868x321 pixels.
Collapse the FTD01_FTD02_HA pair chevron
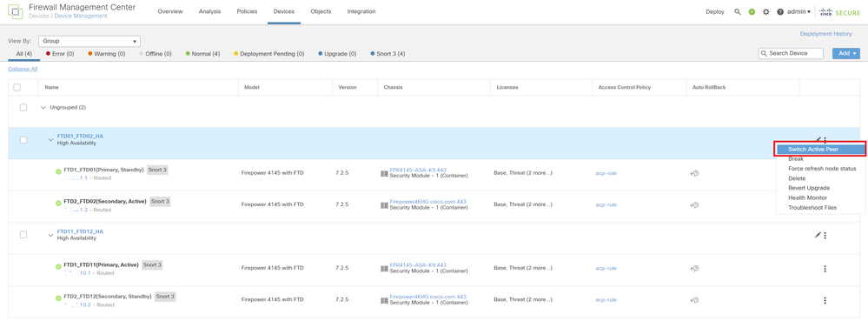[51, 140]
